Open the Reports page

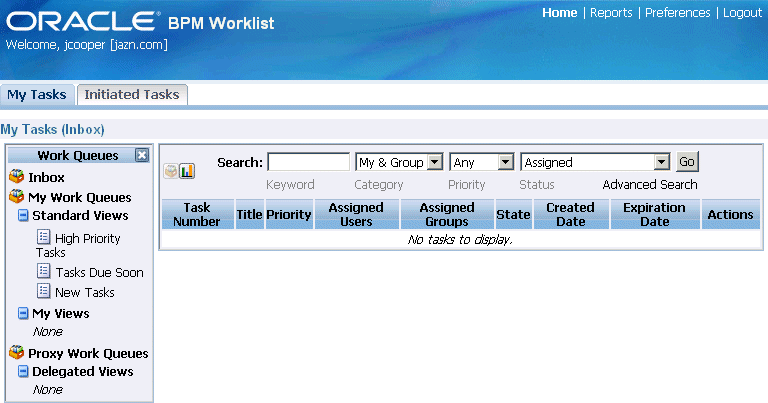[x=611, y=13]
